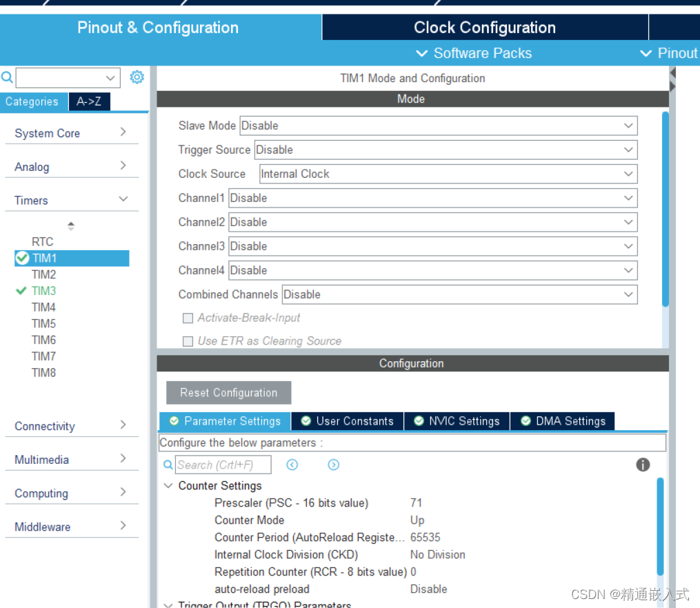The image size is (700, 608).
Task: Switch to the Pinout & Configuration tab
Action: (x=159, y=28)
